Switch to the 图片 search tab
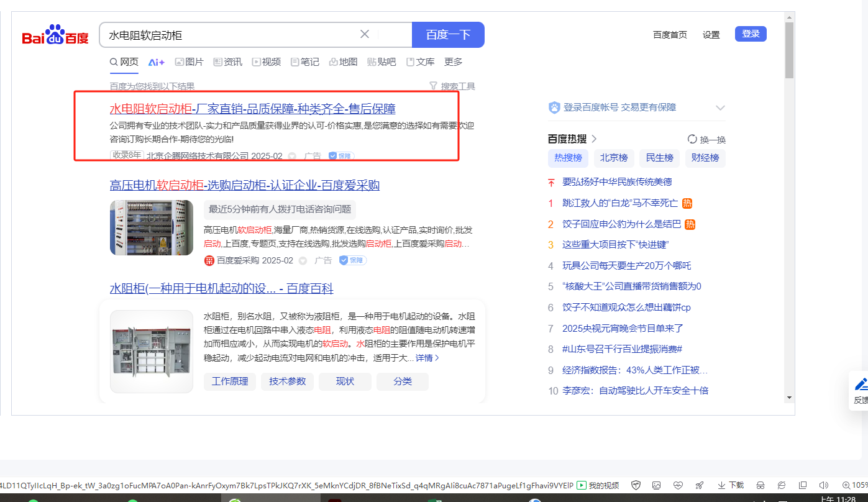 coord(189,62)
